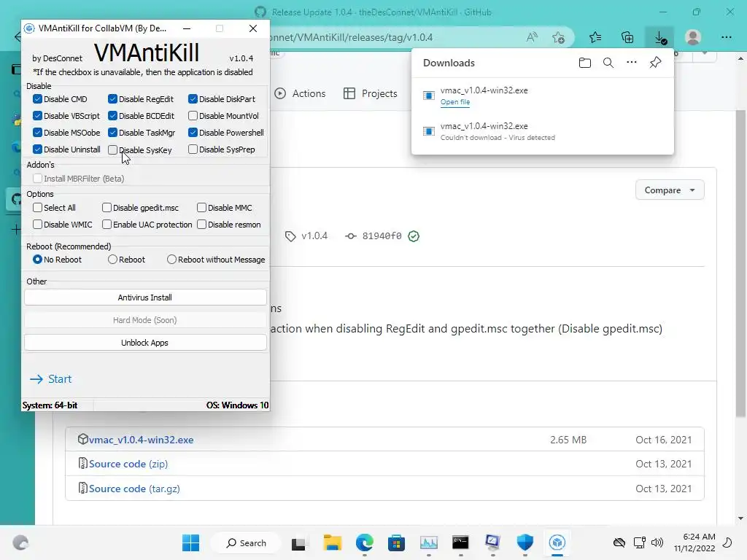
Task: Check Disable SysKey checkbox
Action: click(x=112, y=150)
